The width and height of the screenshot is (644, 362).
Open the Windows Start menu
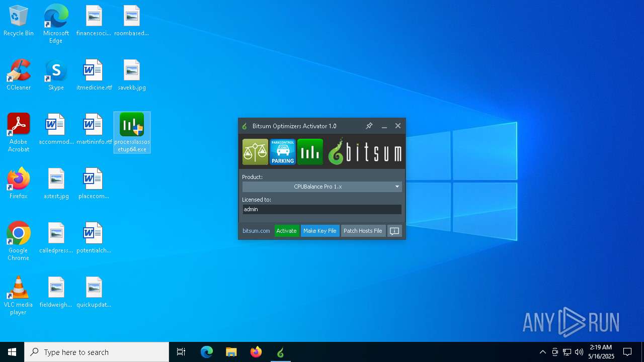click(x=12, y=352)
